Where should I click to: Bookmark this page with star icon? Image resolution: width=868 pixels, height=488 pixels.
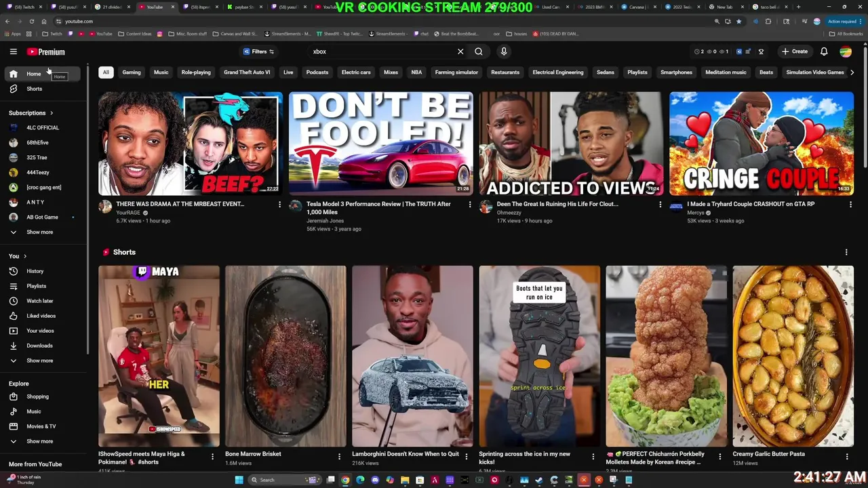738,21
